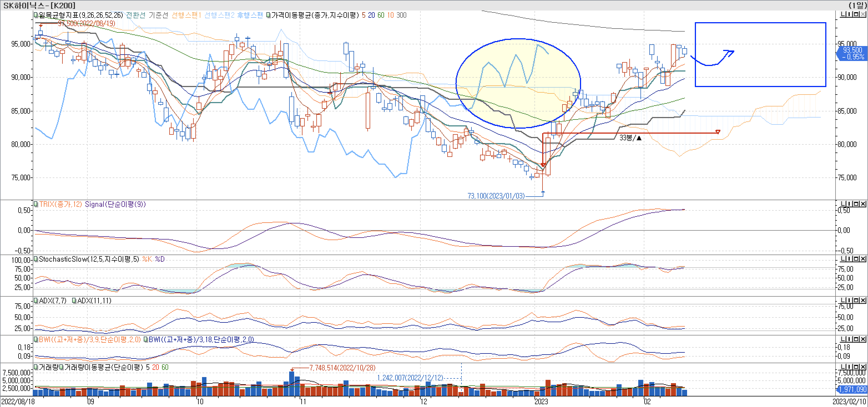Maximize the volume (거래량) panel
The image size is (868, 407).
point(856,367)
